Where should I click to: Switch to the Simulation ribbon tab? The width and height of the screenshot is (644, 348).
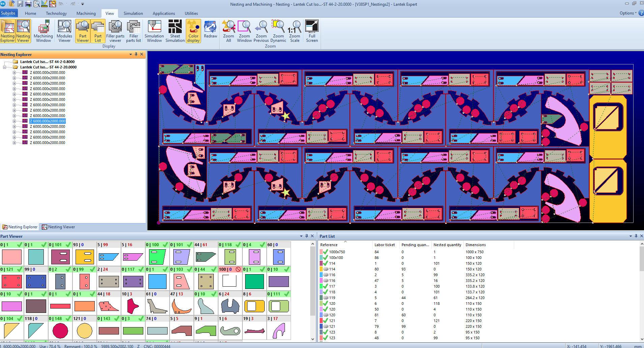click(133, 13)
